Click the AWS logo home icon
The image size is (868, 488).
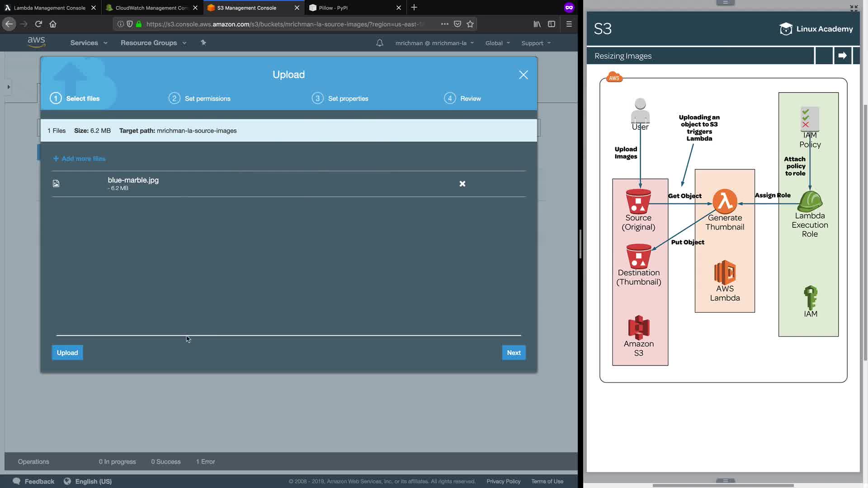[36, 42]
